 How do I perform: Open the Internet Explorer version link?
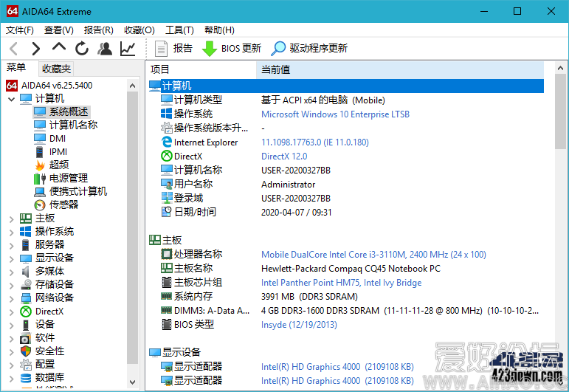[x=315, y=142]
